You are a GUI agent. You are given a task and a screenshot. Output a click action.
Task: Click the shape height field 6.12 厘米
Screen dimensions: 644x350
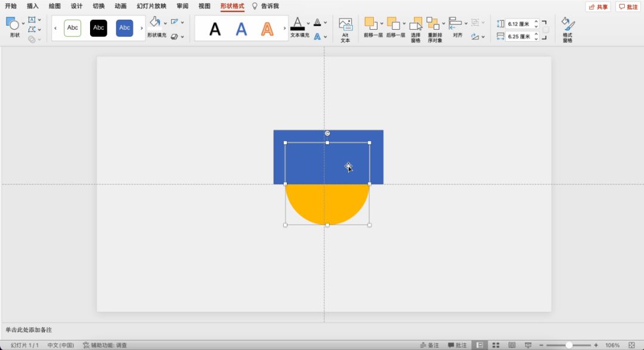pos(519,24)
